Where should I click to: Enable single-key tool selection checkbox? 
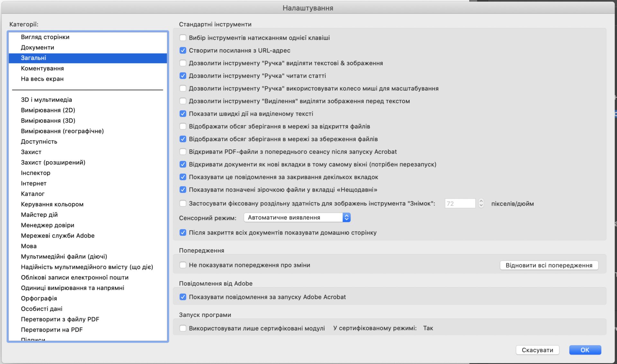click(x=183, y=38)
